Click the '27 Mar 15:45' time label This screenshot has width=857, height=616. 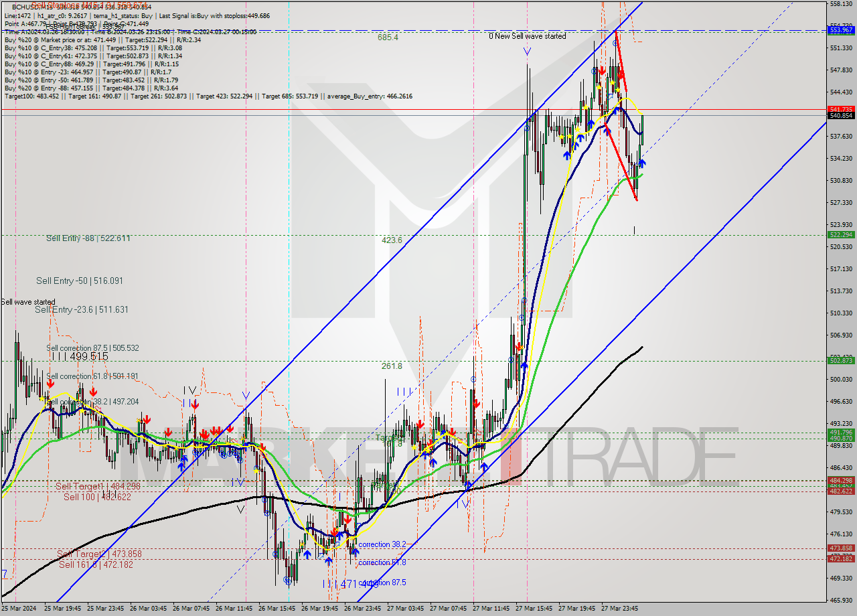536,609
